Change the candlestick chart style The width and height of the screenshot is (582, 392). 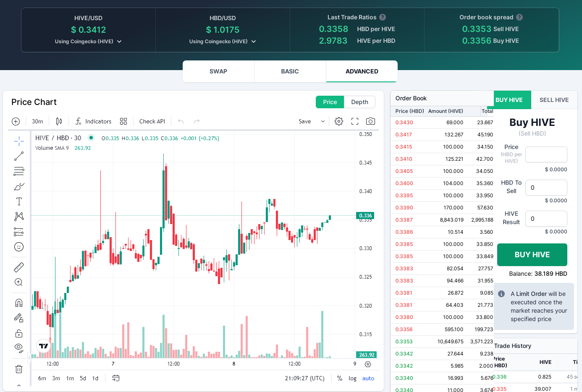pyautogui.click(x=59, y=121)
